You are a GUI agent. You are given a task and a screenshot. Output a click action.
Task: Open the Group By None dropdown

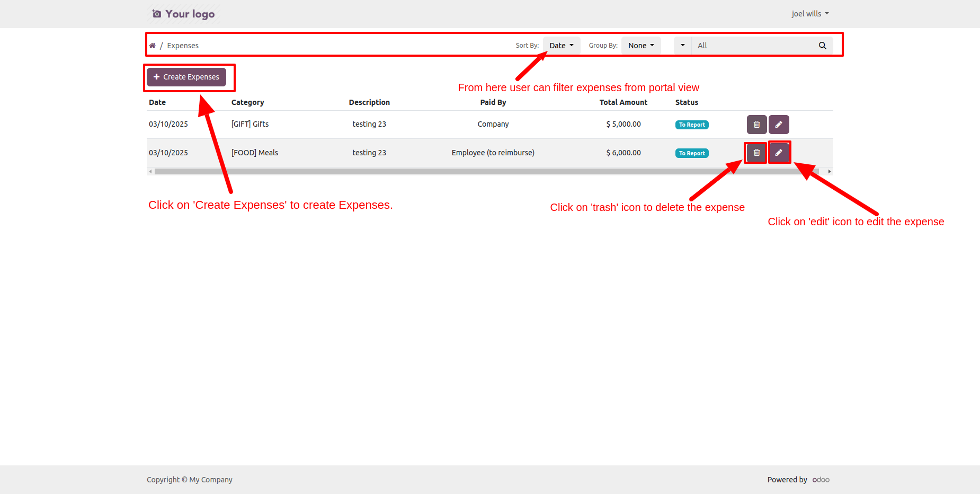(641, 46)
